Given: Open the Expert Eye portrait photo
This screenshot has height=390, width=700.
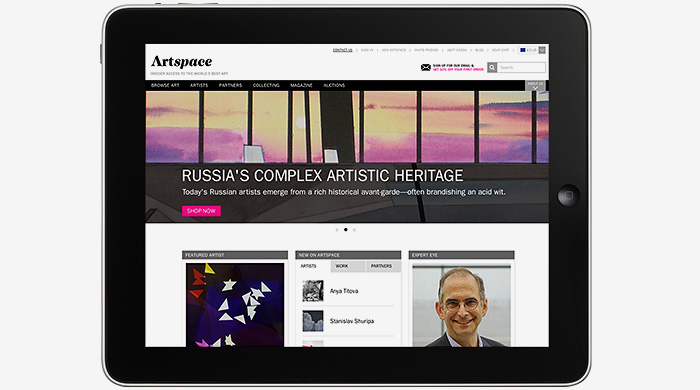Looking at the screenshot, I should coord(462,306).
